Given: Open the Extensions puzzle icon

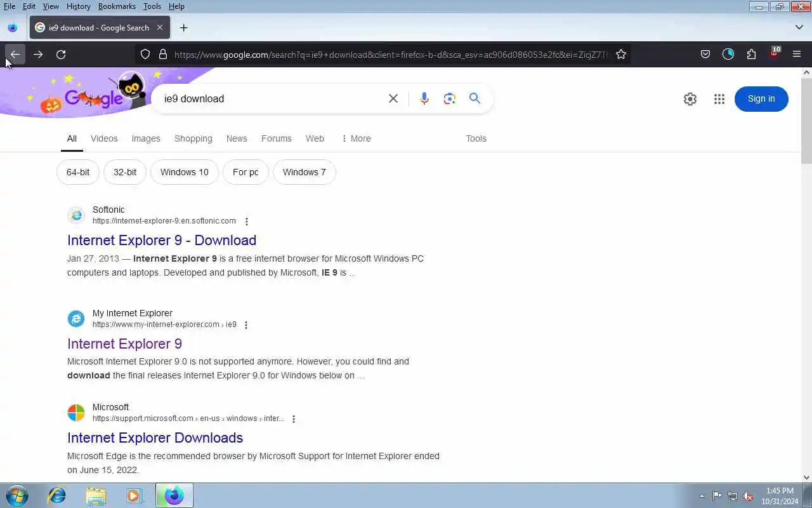Looking at the screenshot, I should (x=751, y=55).
